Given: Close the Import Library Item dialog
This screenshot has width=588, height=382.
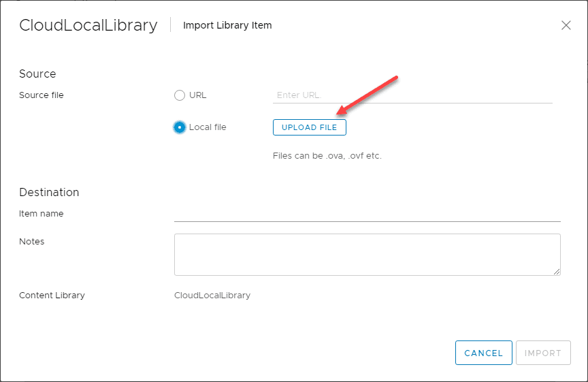Looking at the screenshot, I should [x=566, y=25].
